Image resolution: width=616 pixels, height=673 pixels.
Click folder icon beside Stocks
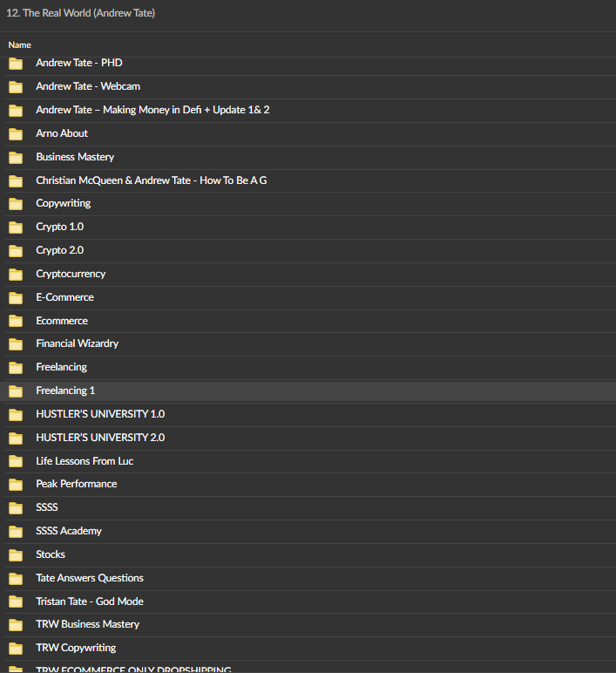(16, 555)
